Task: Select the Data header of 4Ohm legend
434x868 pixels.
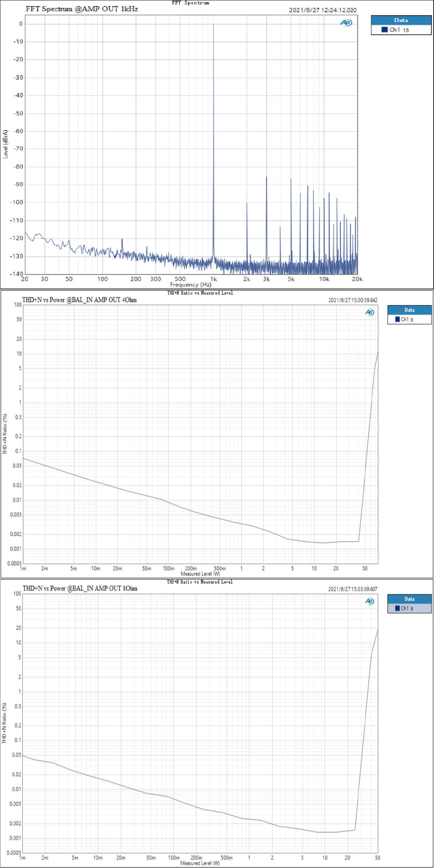Action: coord(409,310)
